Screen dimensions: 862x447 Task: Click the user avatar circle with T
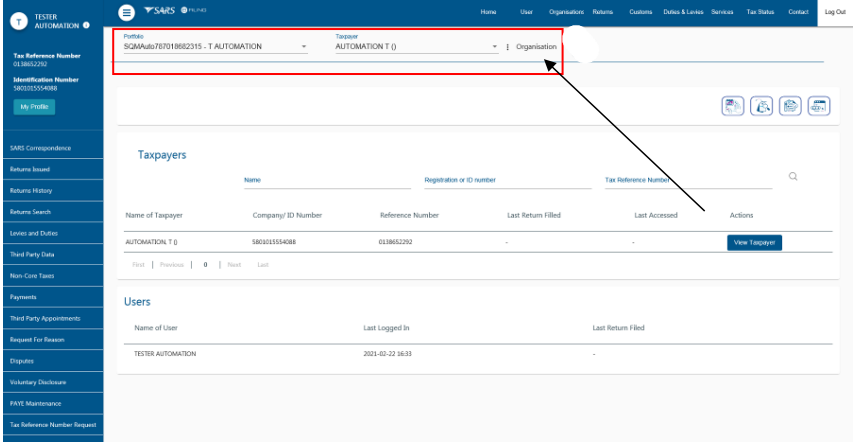[19, 19]
